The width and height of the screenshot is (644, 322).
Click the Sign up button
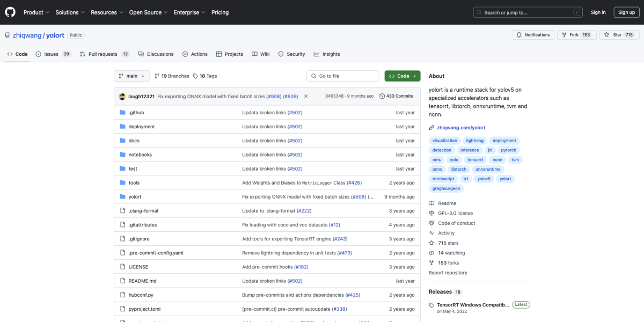(626, 12)
